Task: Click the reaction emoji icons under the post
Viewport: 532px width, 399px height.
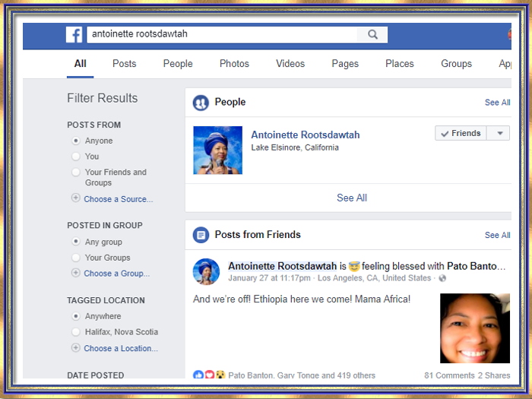Action: pyautogui.click(x=210, y=375)
